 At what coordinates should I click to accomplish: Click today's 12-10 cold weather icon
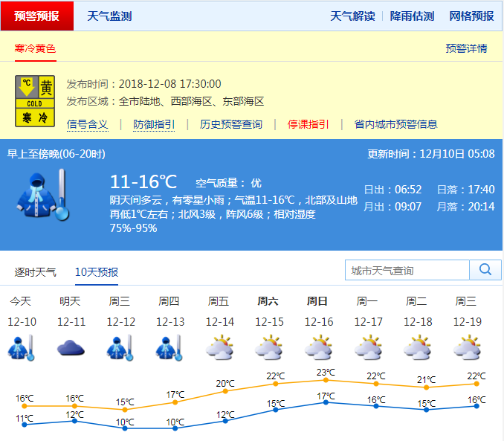click(20, 347)
